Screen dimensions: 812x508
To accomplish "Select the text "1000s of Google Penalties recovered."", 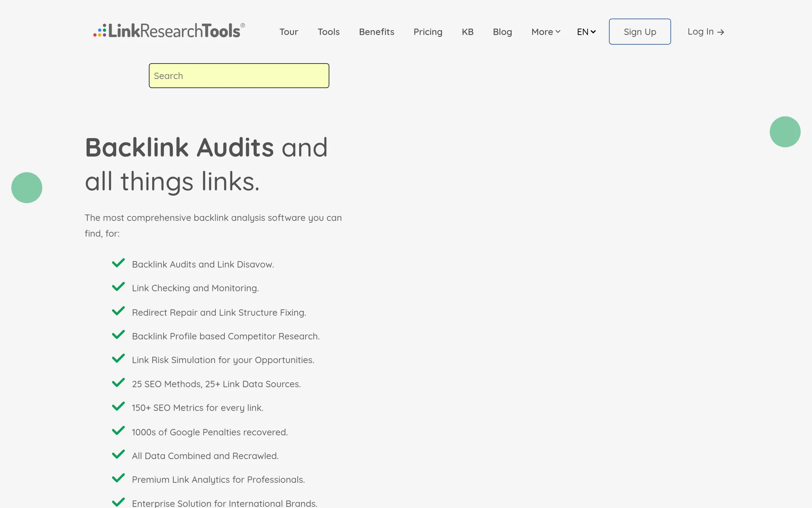I will click(x=210, y=432).
